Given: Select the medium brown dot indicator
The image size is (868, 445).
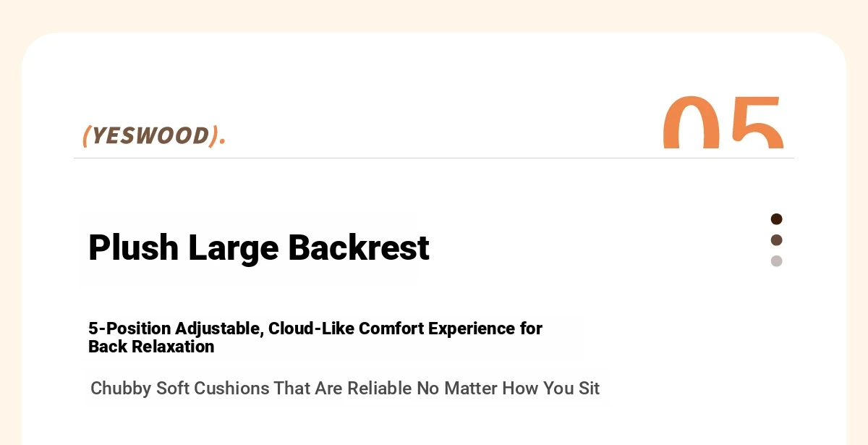Looking at the screenshot, I should click(776, 240).
